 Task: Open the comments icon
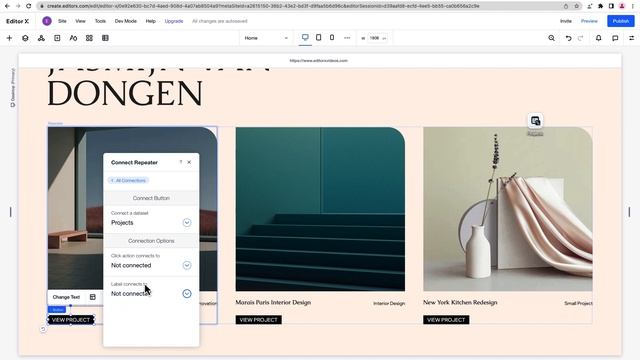point(615,38)
